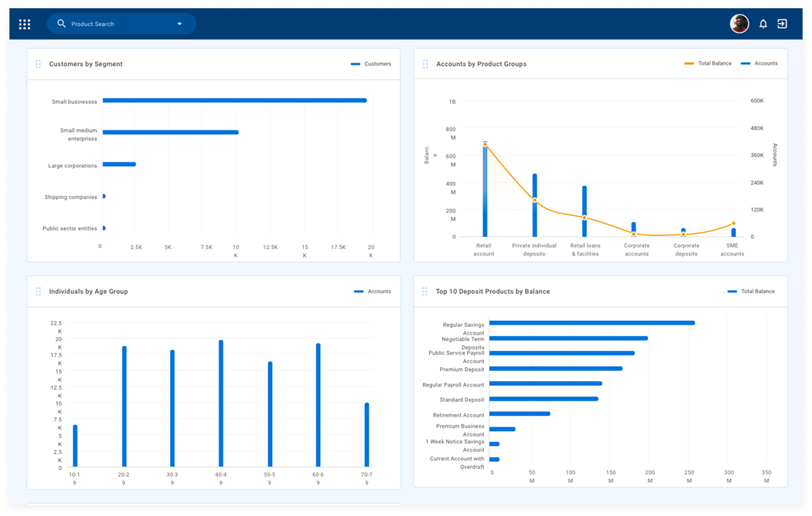Click the Public sector entities label

point(70,228)
